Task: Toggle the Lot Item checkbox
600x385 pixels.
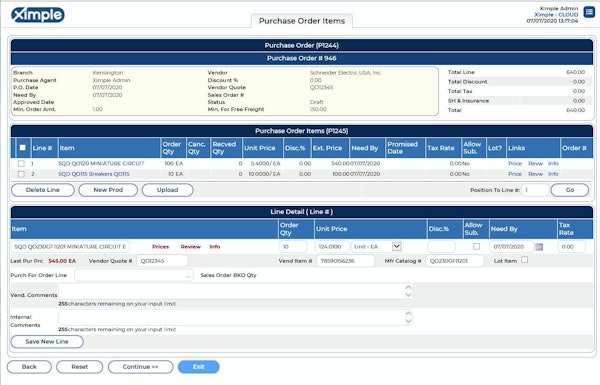Action: click(x=525, y=260)
